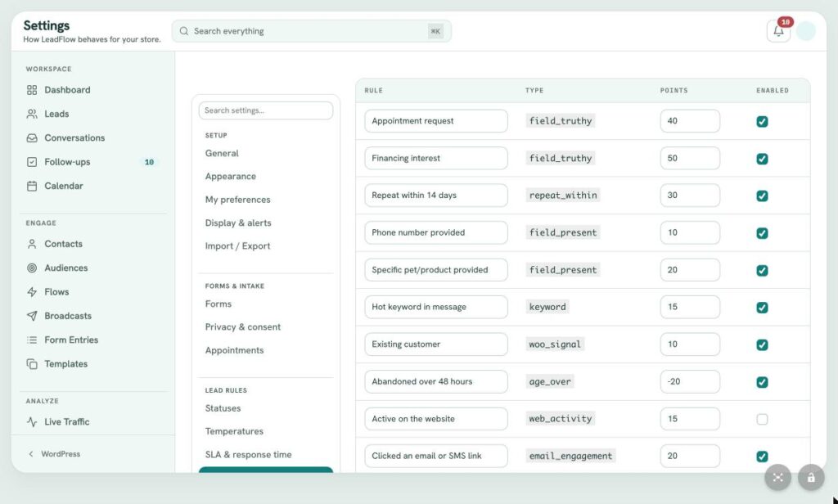Go to Conversations page

[x=74, y=138]
